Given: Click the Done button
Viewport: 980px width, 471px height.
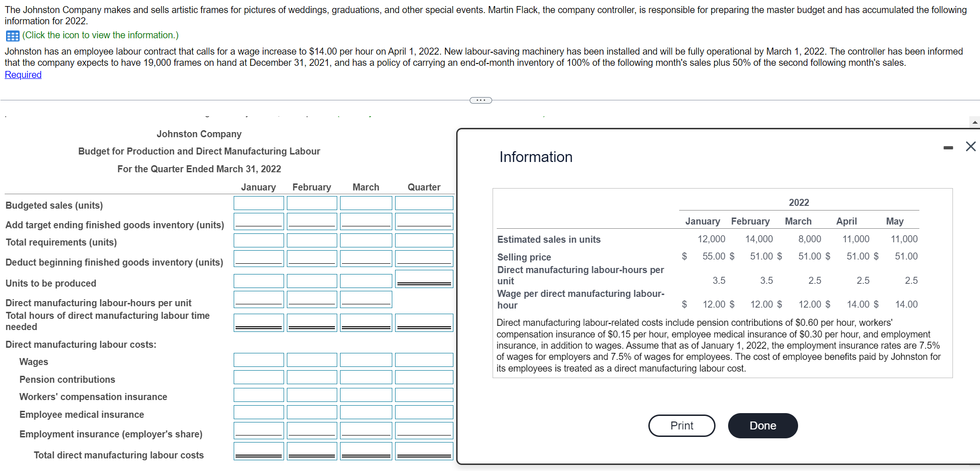Looking at the screenshot, I should 763,426.
